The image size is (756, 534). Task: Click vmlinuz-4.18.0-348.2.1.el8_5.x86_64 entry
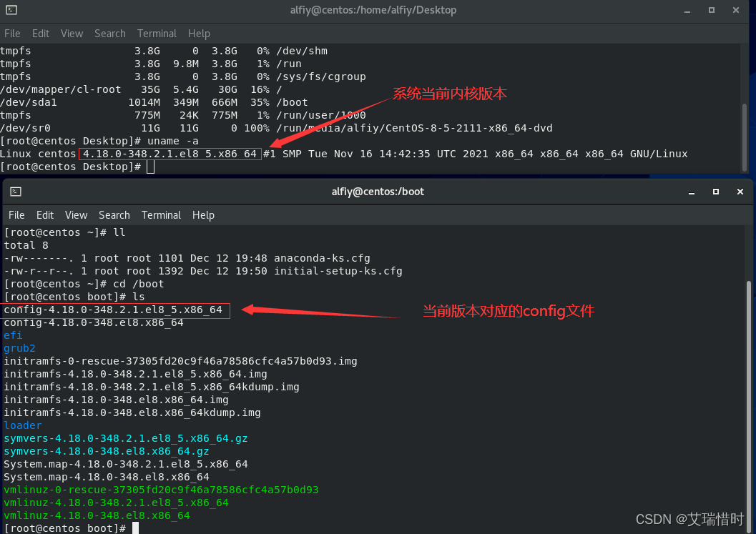click(x=116, y=503)
